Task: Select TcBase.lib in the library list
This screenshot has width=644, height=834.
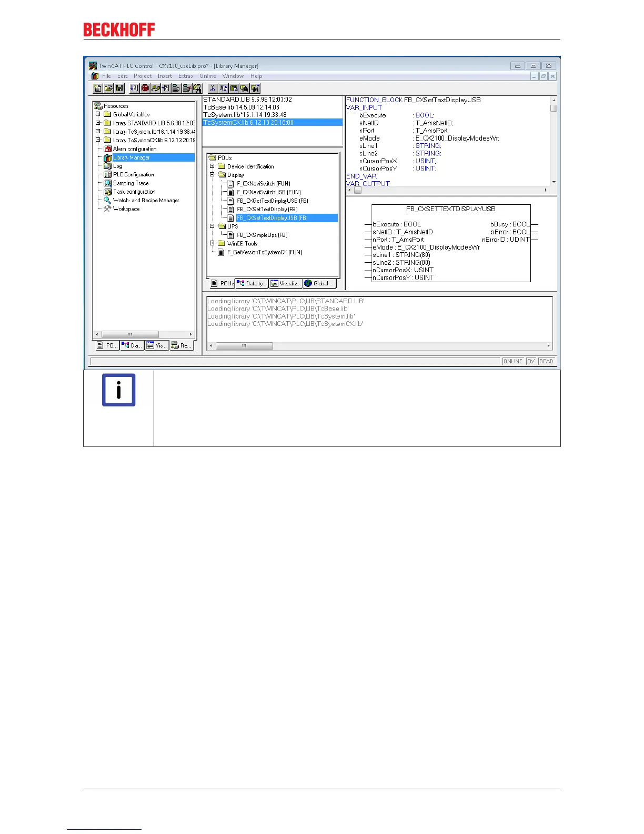Action: 273,107
